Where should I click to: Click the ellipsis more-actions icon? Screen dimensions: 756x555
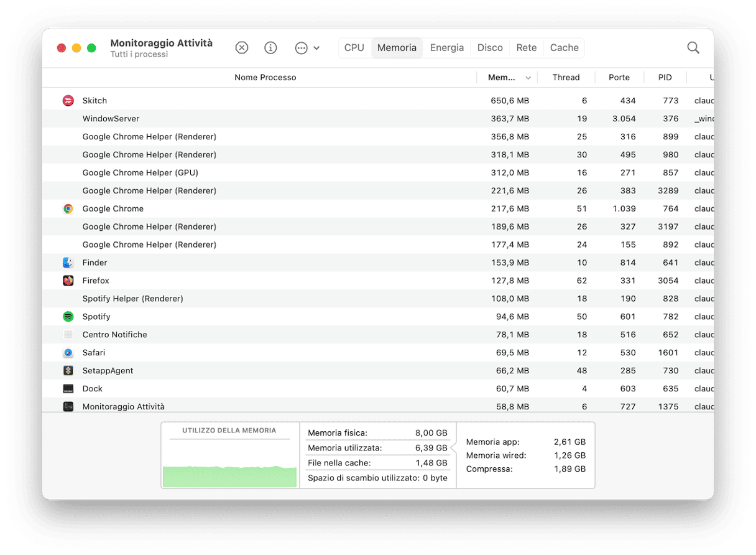click(x=302, y=48)
